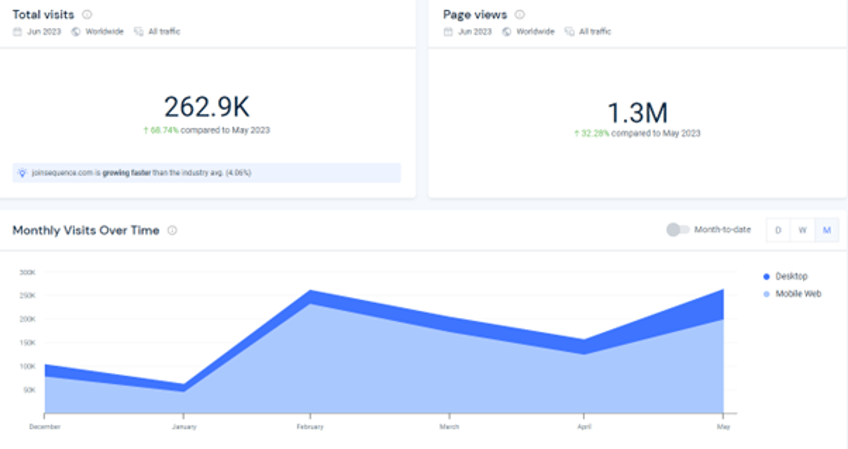The image size is (848, 449).
Task: Click the globe icon in Page views card
Action: [x=507, y=32]
